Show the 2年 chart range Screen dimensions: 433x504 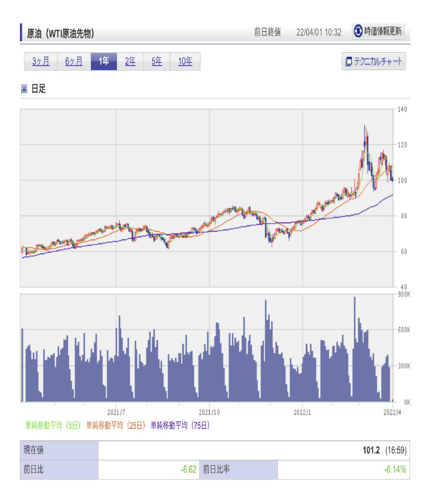130,62
